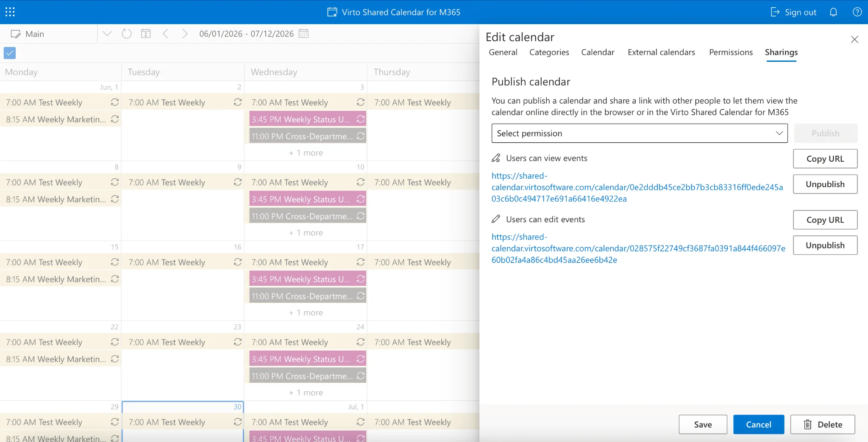Click the Virto Shared Calendar title icon
This screenshot has width=868, height=442.
[332, 12]
